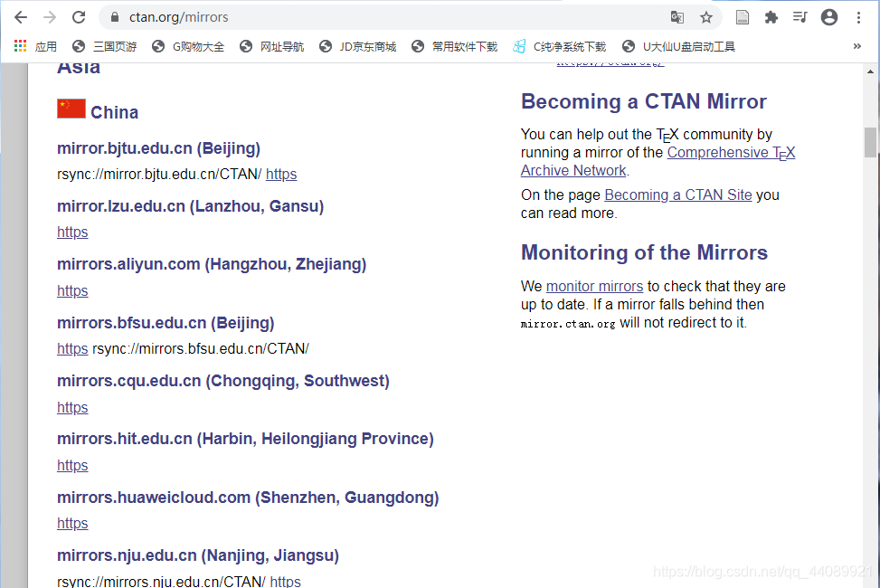
Task: Reload the ctan.org mirrors page
Action: pyautogui.click(x=79, y=17)
